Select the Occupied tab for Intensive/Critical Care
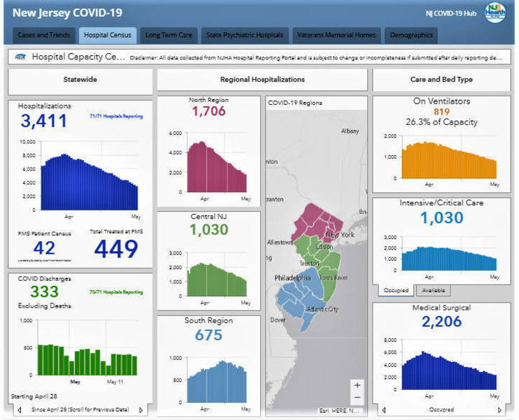 click(x=395, y=290)
